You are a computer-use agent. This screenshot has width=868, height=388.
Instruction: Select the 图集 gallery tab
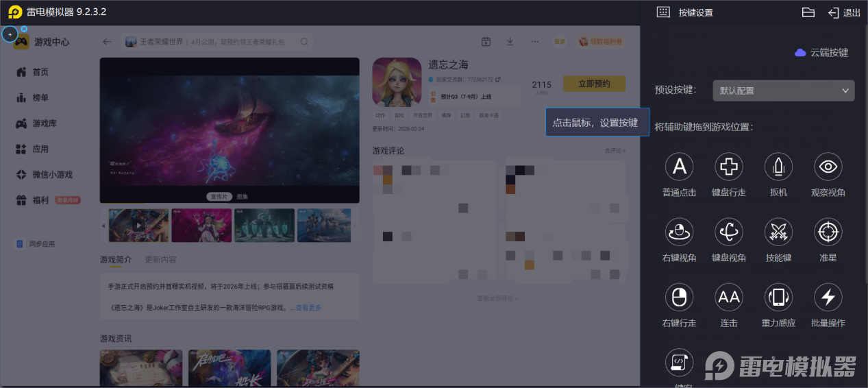point(243,196)
